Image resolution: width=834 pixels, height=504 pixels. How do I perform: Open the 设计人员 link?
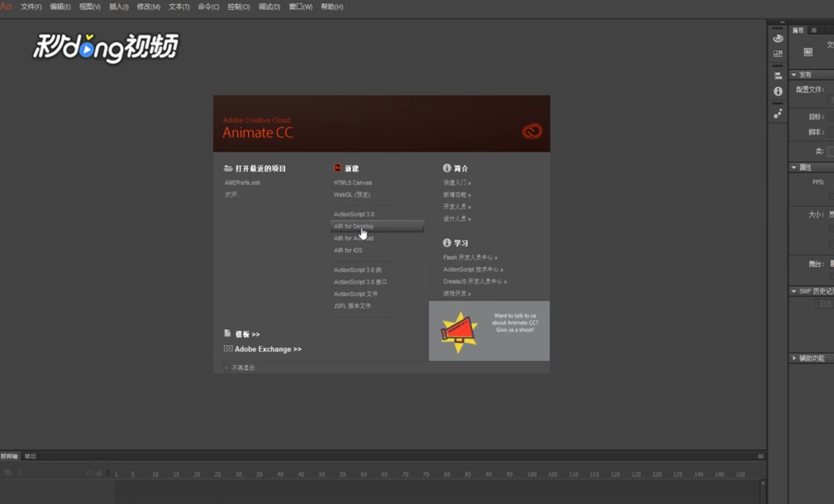click(457, 219)
